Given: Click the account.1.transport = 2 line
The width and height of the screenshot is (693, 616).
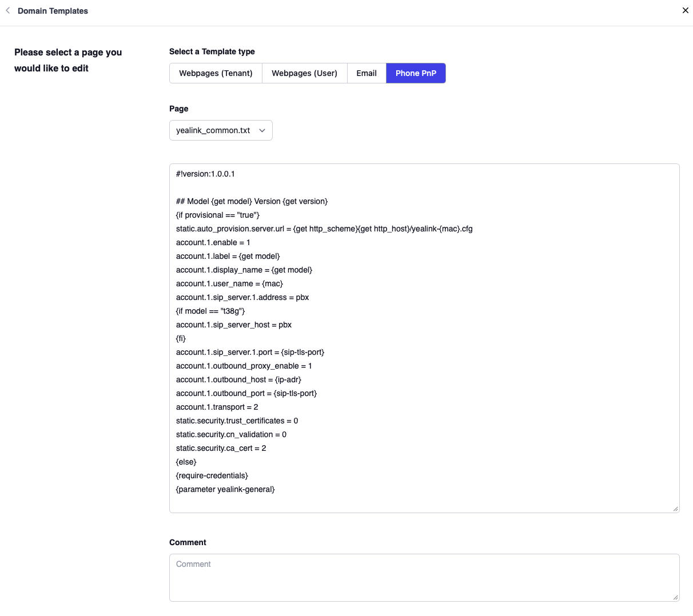Looking at the screenshot, I should coord(217,407).
